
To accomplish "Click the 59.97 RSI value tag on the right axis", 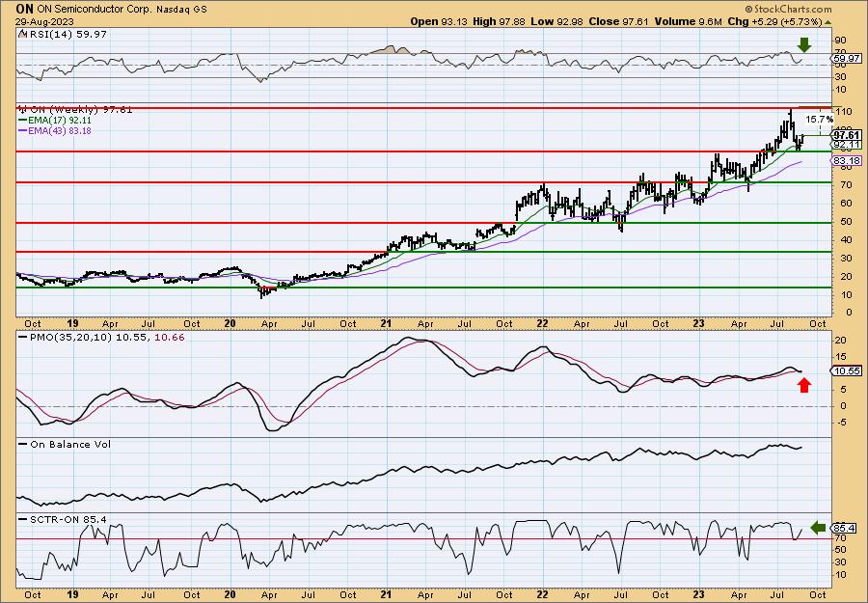I will [x=847, y=58].
